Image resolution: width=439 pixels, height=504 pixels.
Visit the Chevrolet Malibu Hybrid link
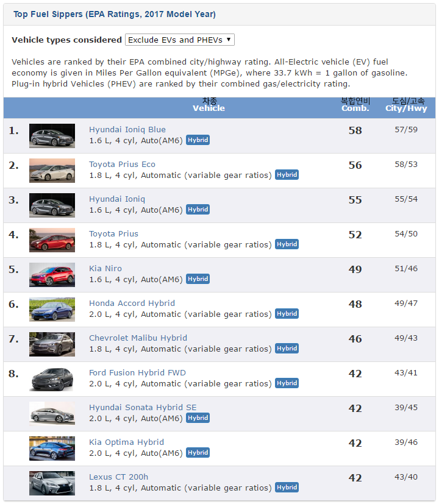point(138,338)
